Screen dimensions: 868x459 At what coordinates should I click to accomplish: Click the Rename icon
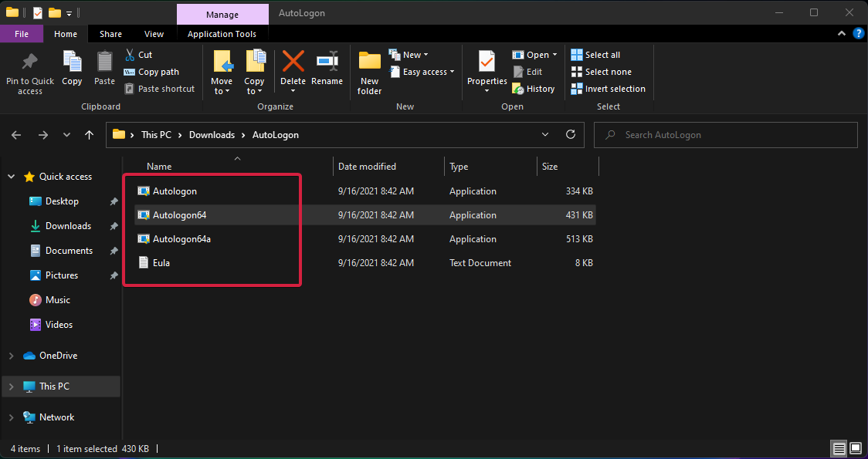[x=327, y=61]
